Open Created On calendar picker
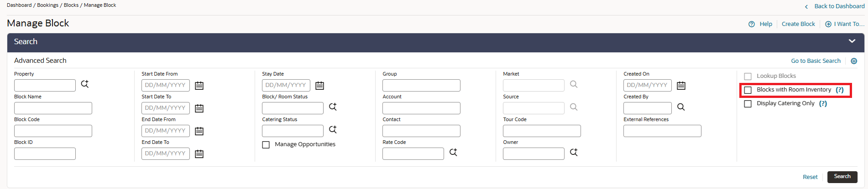The height and width of the screenshot is (189, 868). 681,86
